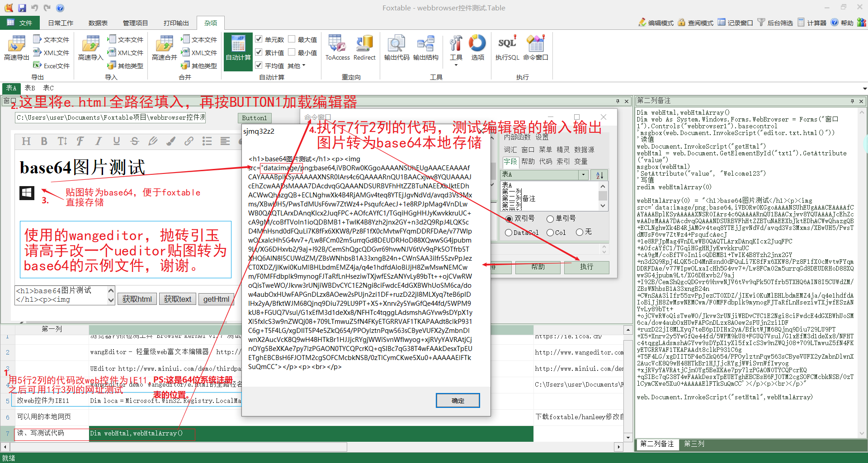Click the 执行SQL icon
Screen dimensions: 868x463
(x=507, y=48)
